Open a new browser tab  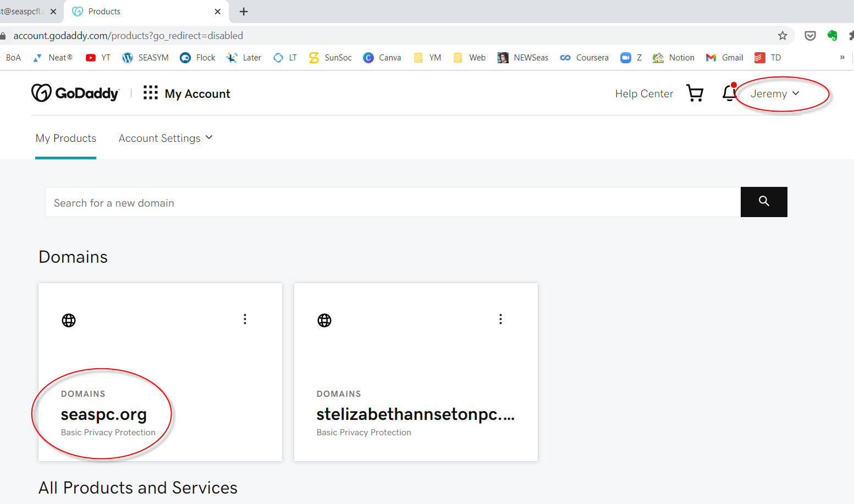coord(244,12)
